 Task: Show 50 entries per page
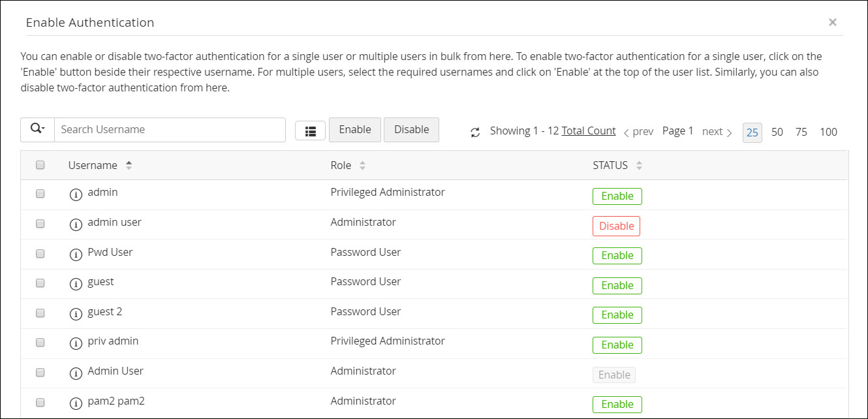point(777,132)
